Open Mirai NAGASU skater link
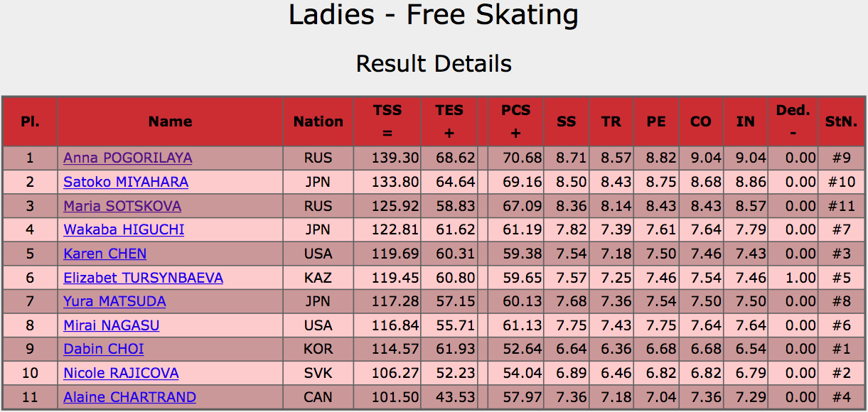Viewport: 868px width, 412px height. coord(111,325)
